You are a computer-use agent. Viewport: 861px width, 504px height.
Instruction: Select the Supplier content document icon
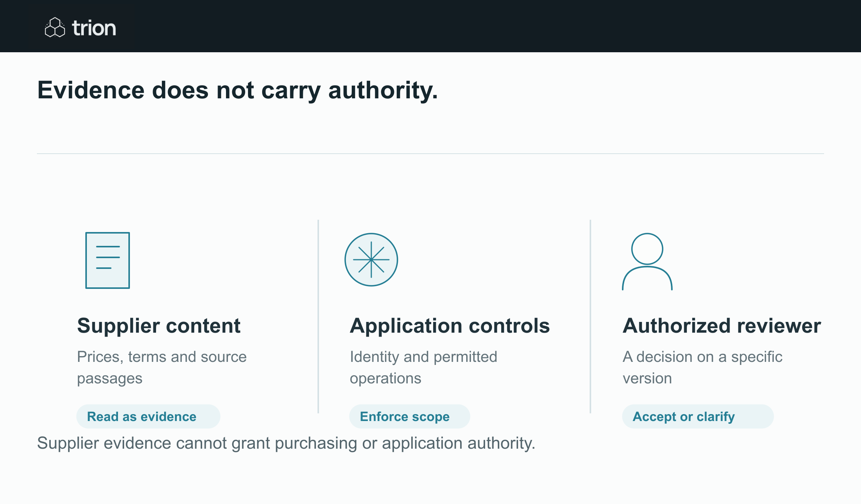click(108, 260)
